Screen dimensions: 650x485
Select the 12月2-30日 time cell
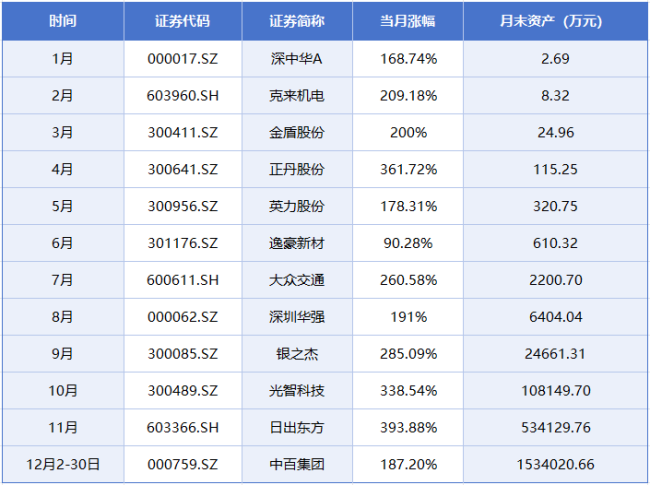63,465
